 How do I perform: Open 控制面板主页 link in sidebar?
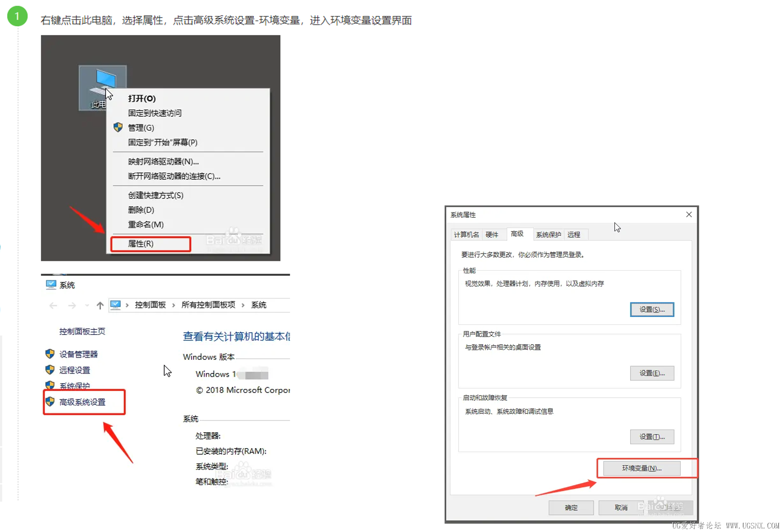click(82, 331)
